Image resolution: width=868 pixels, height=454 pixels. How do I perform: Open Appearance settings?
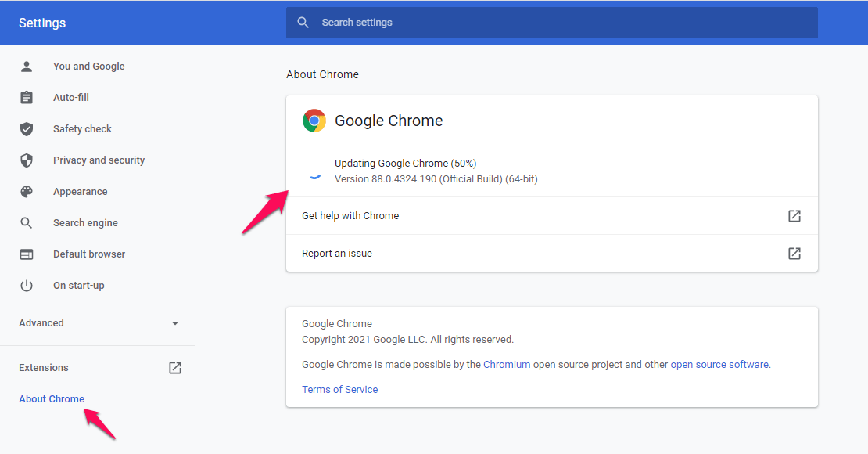pos(81,192)
